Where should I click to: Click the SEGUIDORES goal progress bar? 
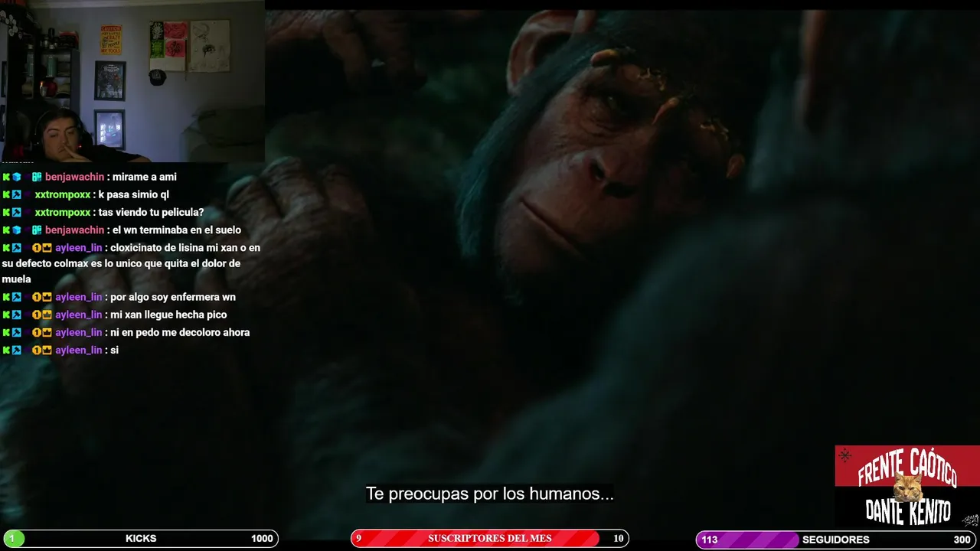(838, 540)
